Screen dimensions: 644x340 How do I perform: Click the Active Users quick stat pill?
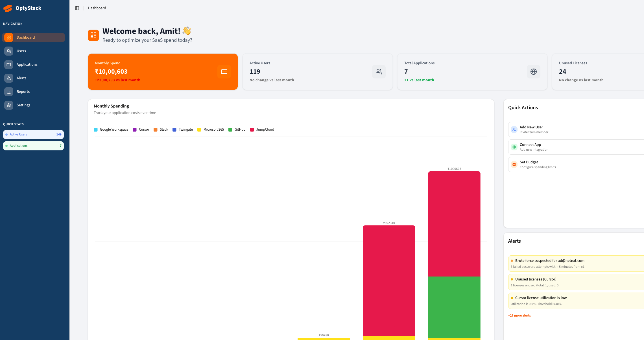click(x=33, y=135)
